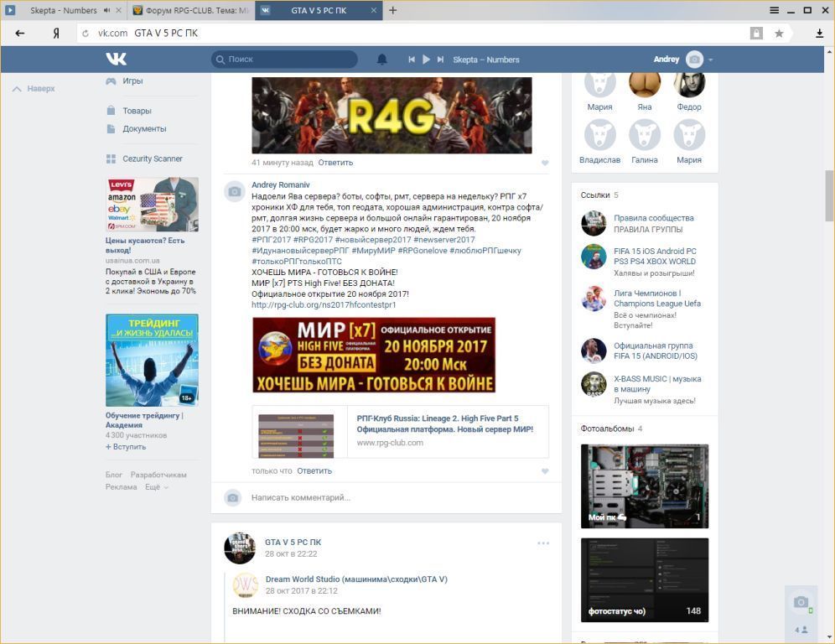The height and width of the screenshot is (644, 835).
Task: Open GTA V 5 PC ПК post options dots
Action: pyautogui.click(x=542, y=543)
